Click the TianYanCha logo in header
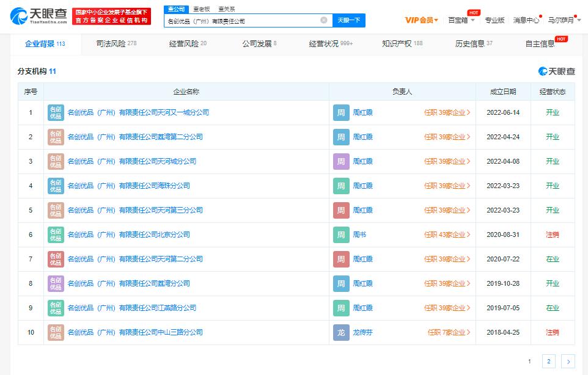The width and height of the screenshot is (588, 375). (39, 16)
